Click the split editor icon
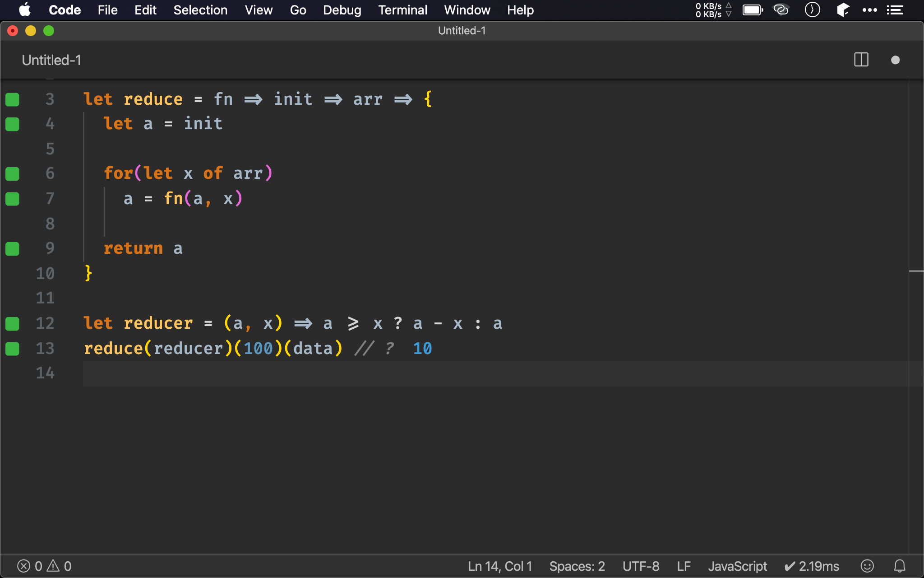This screenshot has width=924, height=578. coord(861,60)
